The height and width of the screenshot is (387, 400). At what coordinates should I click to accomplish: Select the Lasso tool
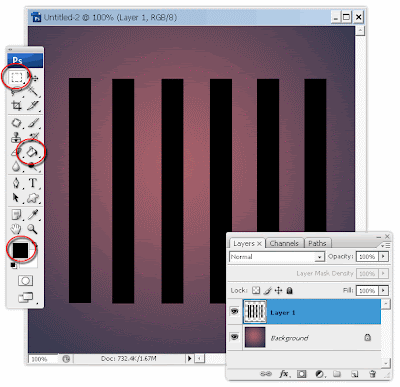click(x=16, y=91)
